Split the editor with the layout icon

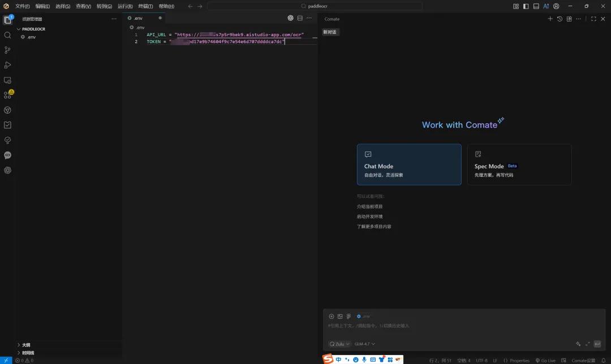tap(300, 18)
